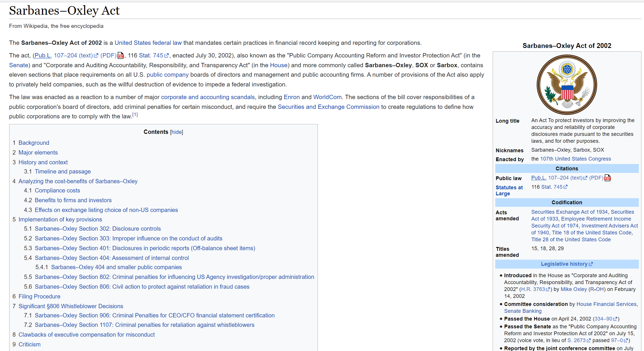Open the S. 2673 bill link
This screenshot has height=351, width=644.
point(579,340)
